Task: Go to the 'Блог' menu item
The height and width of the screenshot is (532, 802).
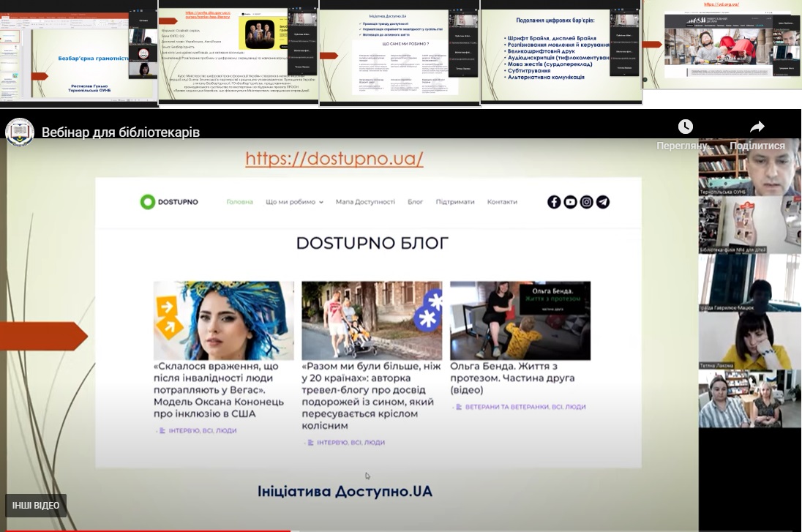Action: click(416, 202)
